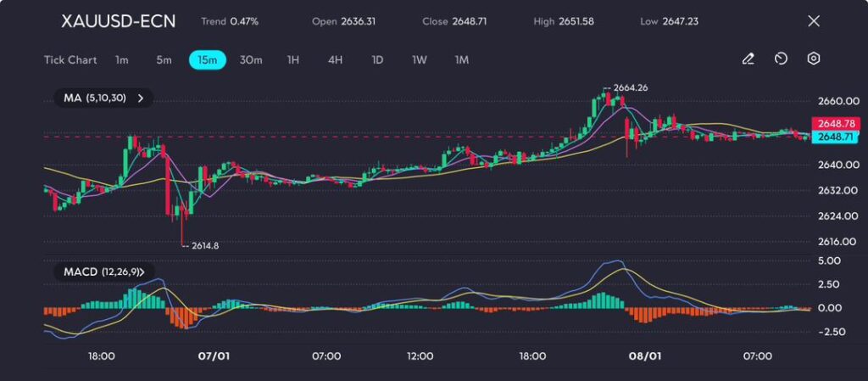The height and width of the screenshot is (381, 868).
Task: Click the red 2648.78 price label
Action: pos(835,124)
